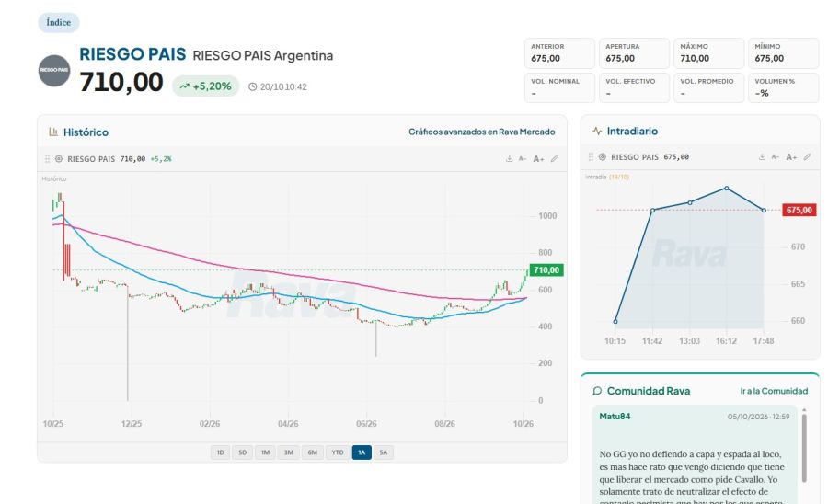828x504 pixels.
Task: Click the red 675,00 price label on intraday chart
Action: [x=799, y=210]
